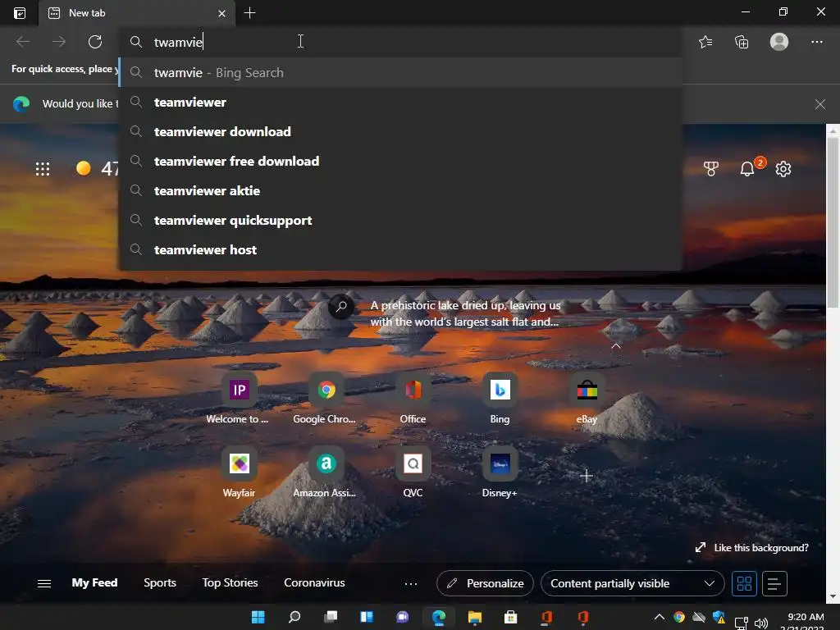Open Widgets from the taskbar
This screenshot has height=630, width=840.
(x=367, y=617)
